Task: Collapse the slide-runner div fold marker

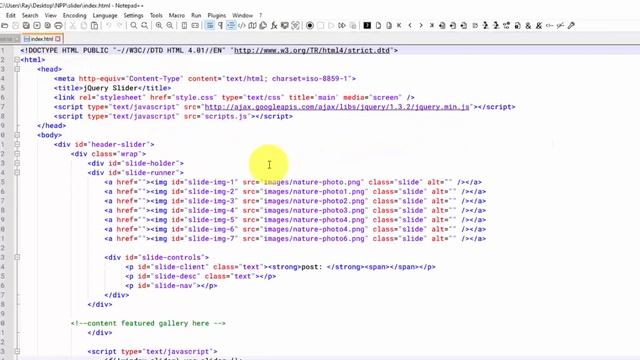Action: [17, 172]
